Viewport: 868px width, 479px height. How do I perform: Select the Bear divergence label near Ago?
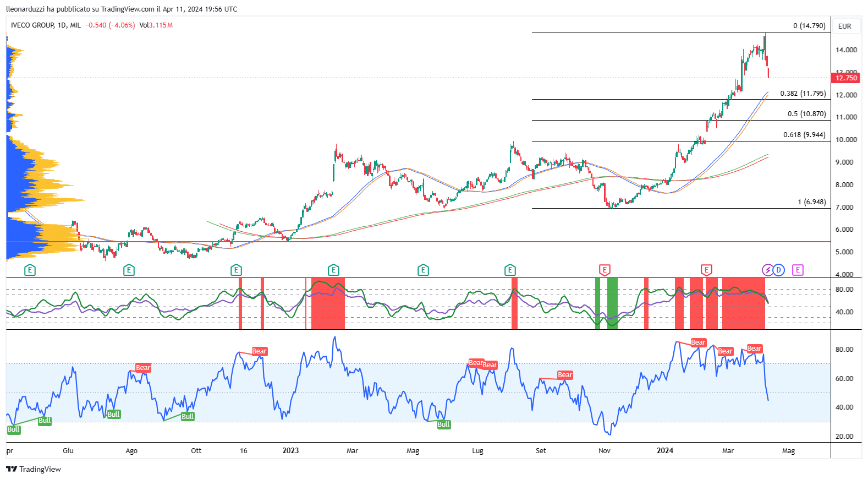[x=143, y=368]
